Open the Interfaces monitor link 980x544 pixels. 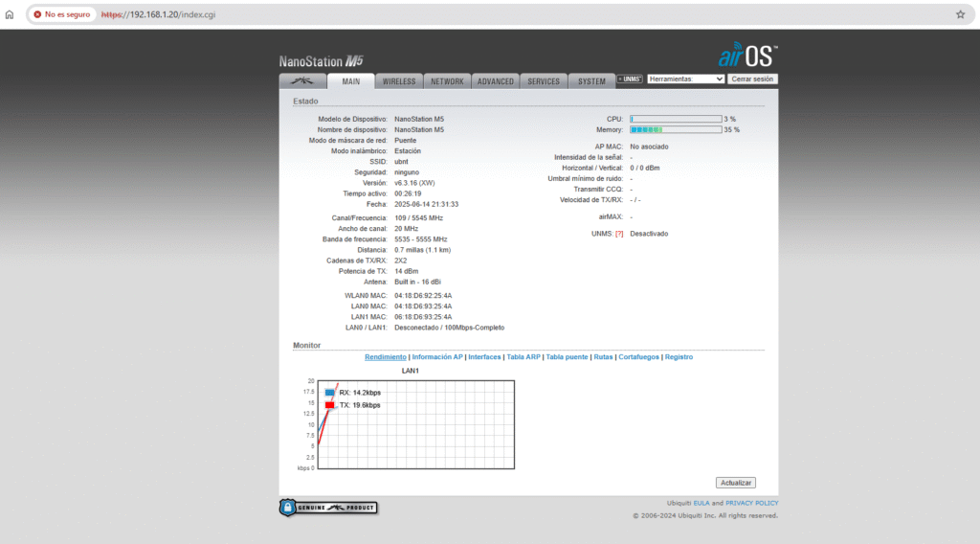484,357
